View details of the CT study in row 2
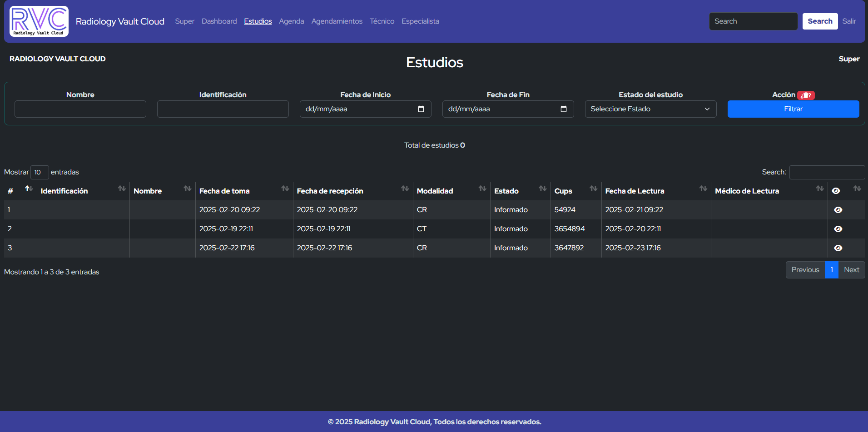Image resolution: width=868 pixels, height=432 pixels. coord(838,228)
